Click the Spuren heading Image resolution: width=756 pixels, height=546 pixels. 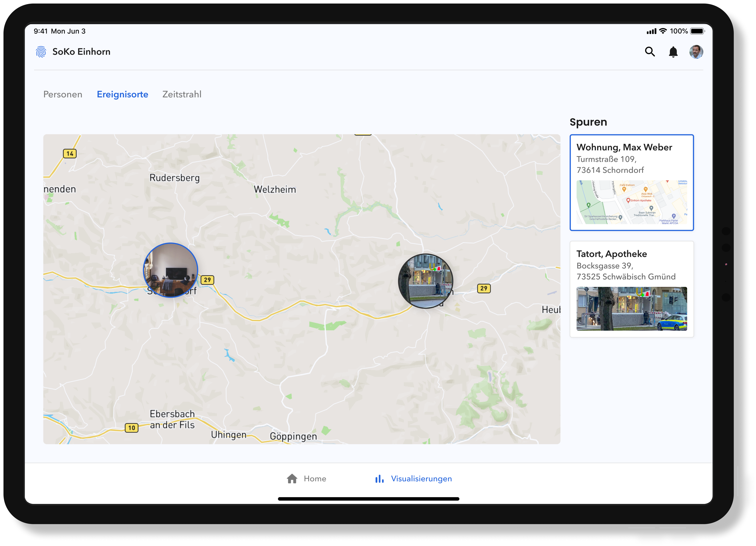pyautogui.click(x=588, y=122)
